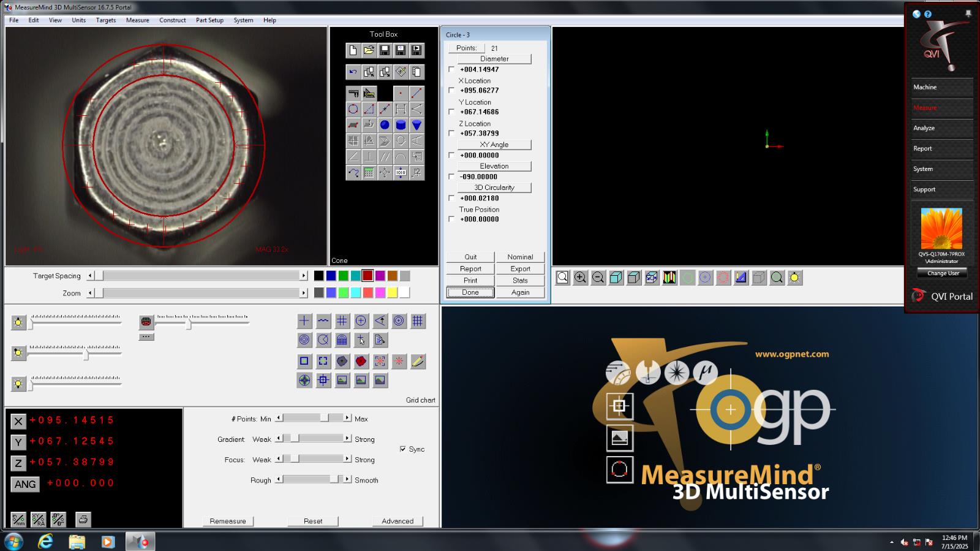Select the Circle measurement tool in Tool Box
This screenshot has width=980, height=551.
(353, 109)
